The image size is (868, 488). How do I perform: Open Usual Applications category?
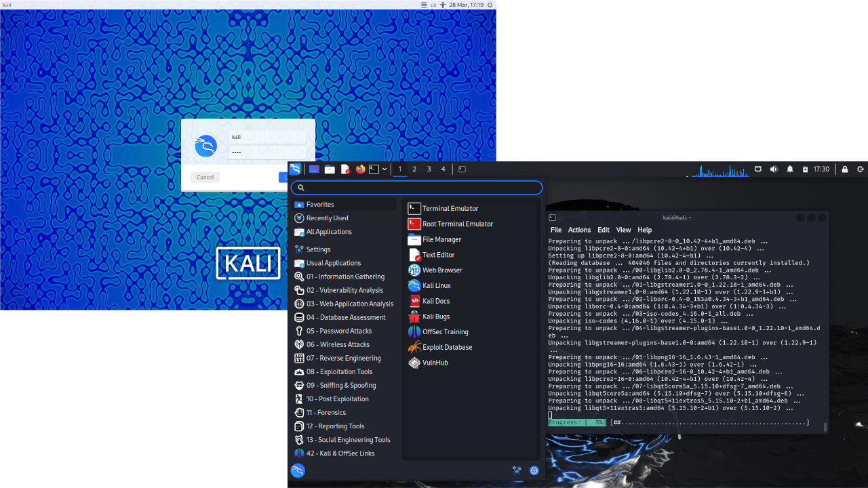click(x=345, y=263)
